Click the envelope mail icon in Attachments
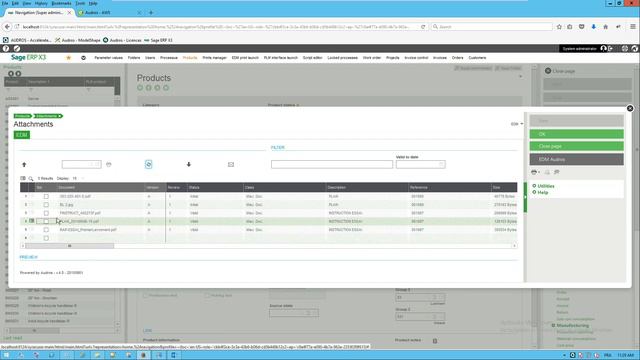This screenshot has height=360, width=640. click(231, 164)
